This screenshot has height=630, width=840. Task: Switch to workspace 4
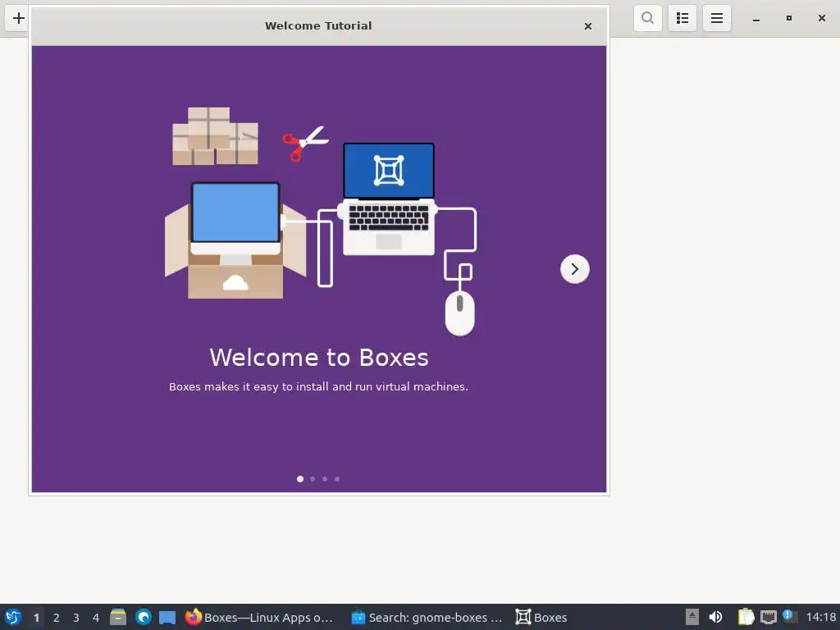96,618
